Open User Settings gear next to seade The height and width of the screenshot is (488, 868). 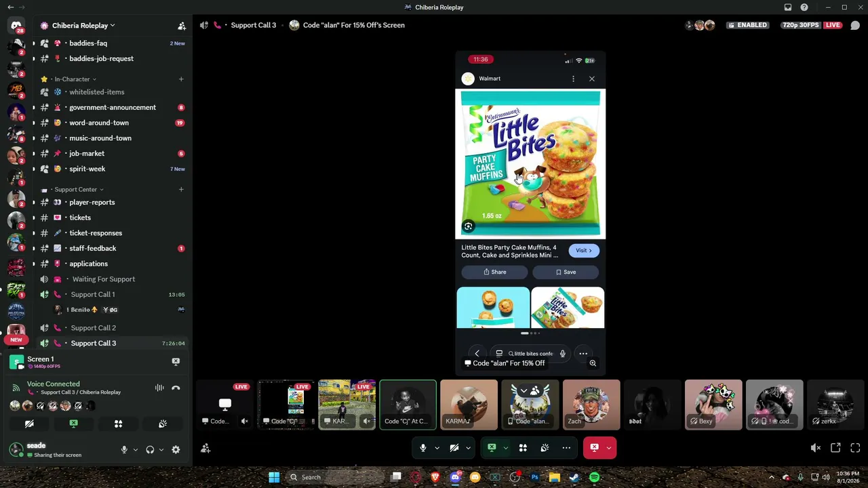coord(176,449)
